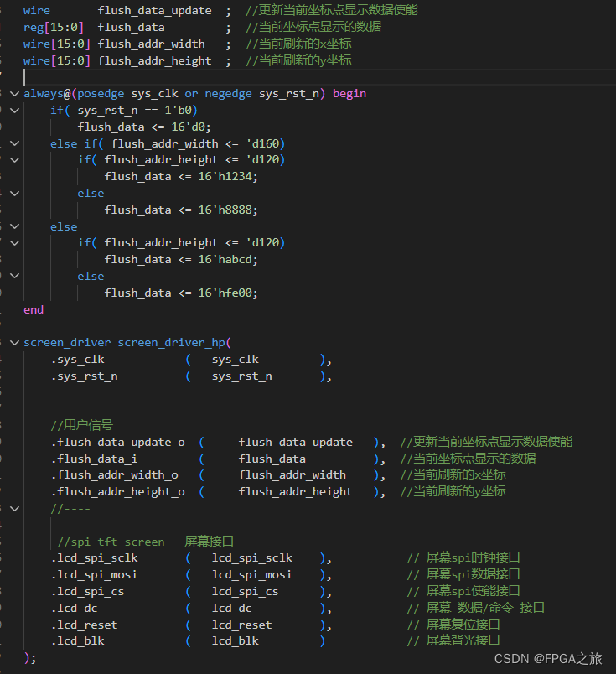
Task: Click the posedge keyword
Action: (x=101, y=94)
